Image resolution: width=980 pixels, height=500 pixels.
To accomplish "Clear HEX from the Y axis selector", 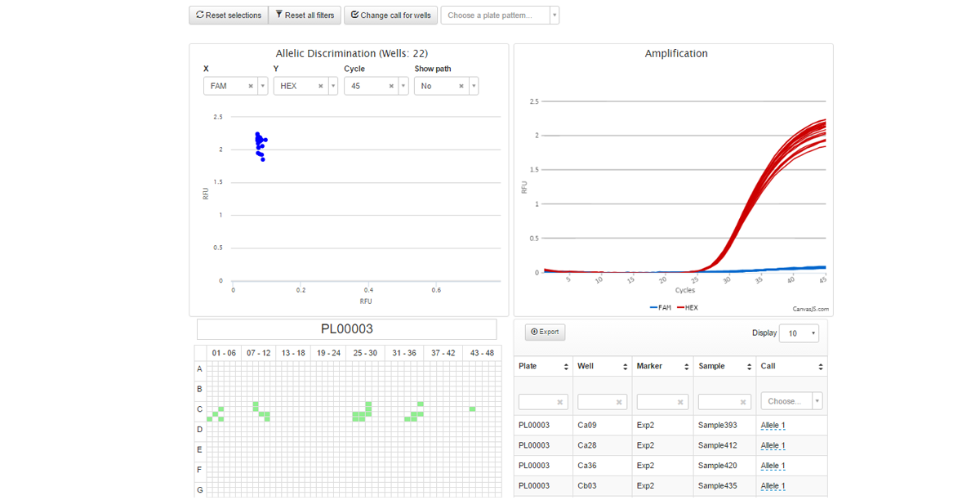I will (x=321, y=85).
